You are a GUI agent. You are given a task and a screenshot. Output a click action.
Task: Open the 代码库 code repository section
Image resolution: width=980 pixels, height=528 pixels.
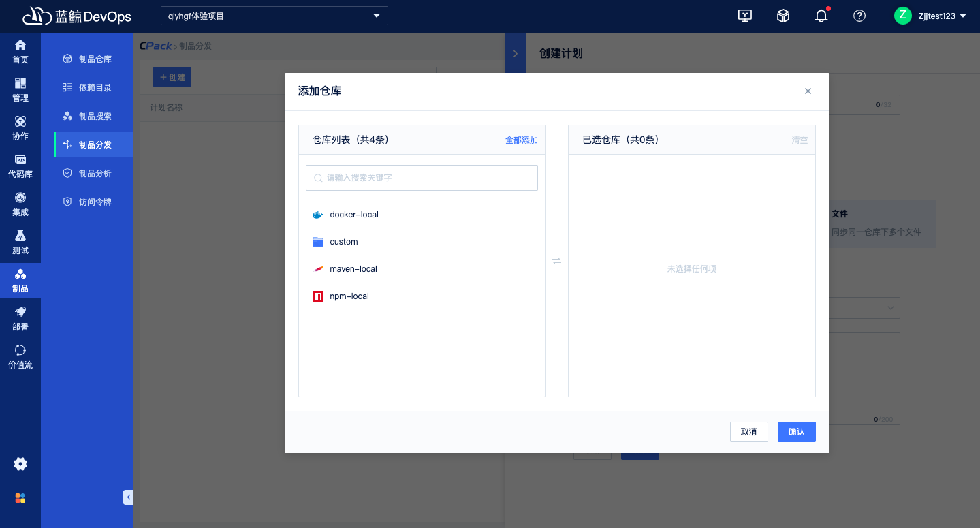tap(20, 166)
